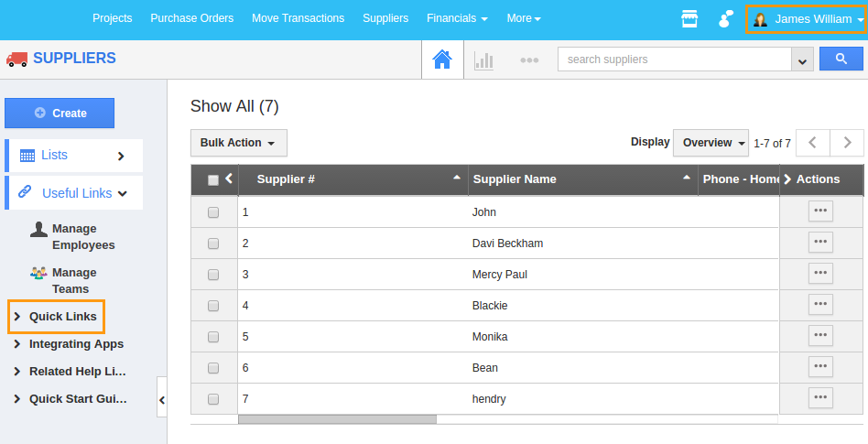Tick the checkbox for supplier John
Image resolution: width=868 pixels, height=444 pixels.
213,212
